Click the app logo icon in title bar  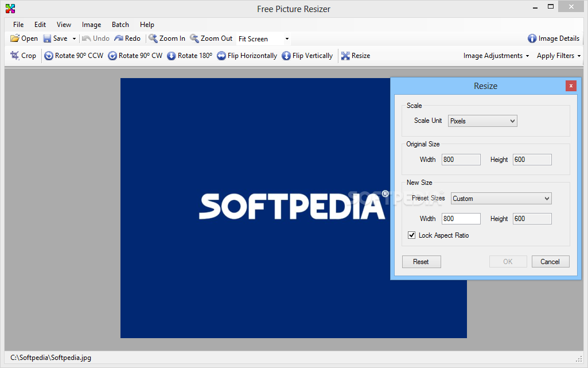coord(10,9)
